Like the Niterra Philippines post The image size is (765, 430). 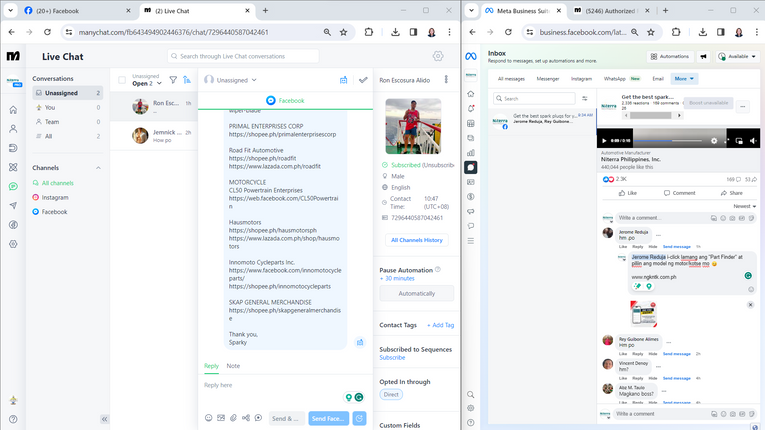pos(627,193)
